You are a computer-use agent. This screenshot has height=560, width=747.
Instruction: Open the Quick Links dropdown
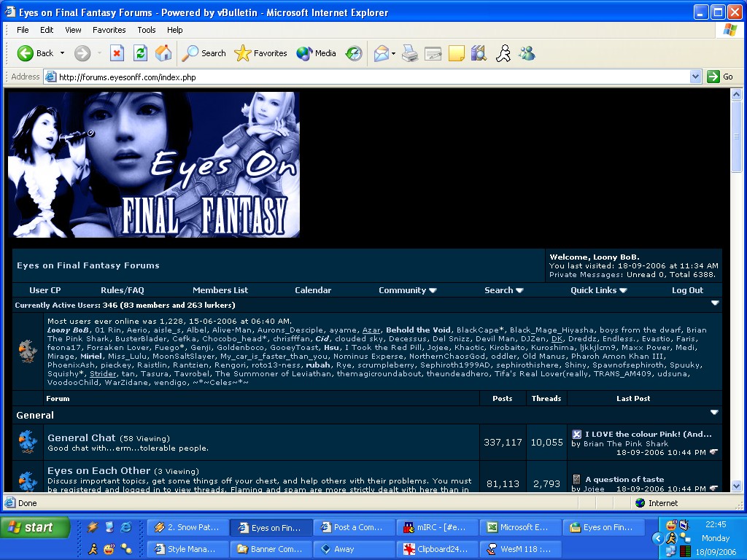coord(598,290)
